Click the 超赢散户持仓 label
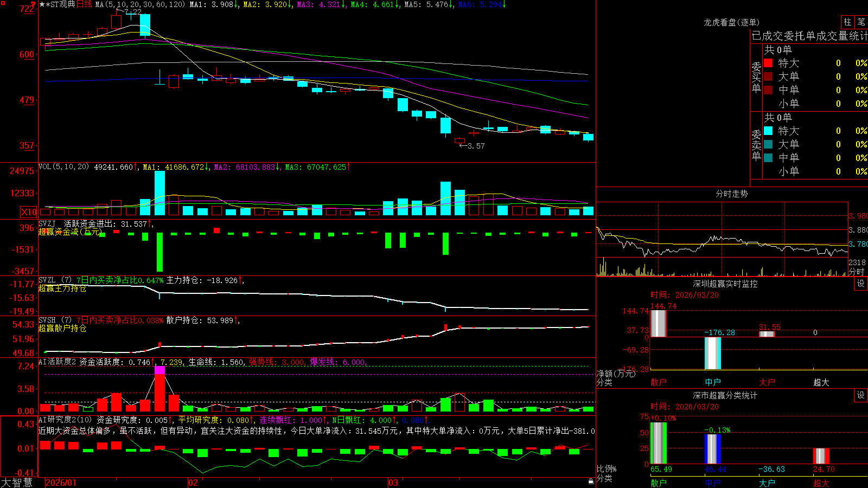The height and width of the screenshot is (488, 868). [62, 329]
